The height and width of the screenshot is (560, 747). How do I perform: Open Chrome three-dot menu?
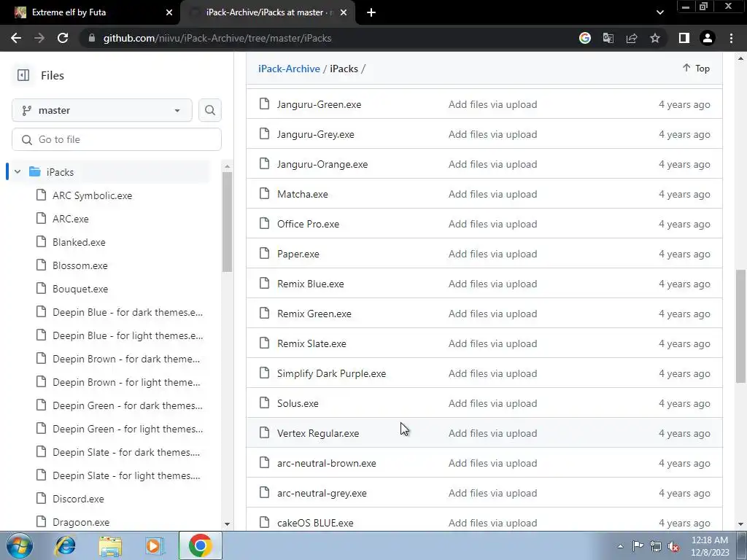click(731, 38)
